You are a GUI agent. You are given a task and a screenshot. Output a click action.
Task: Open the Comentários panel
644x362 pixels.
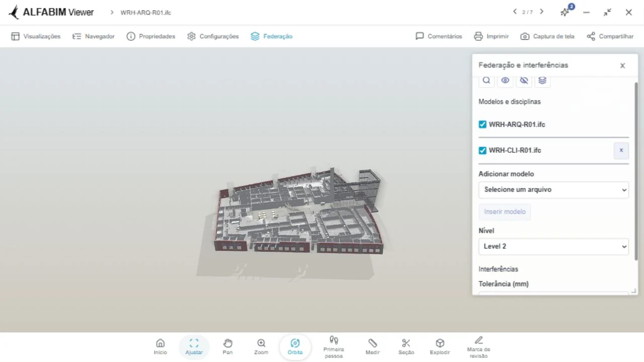point(439,36)
